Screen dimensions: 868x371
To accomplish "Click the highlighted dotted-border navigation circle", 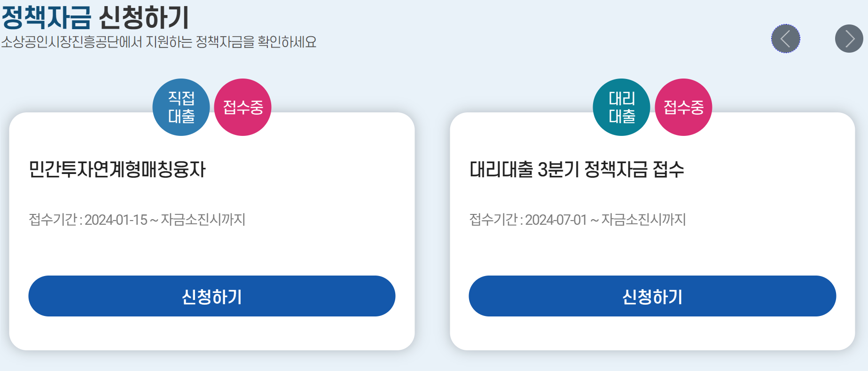I will [x=785, y=39].
